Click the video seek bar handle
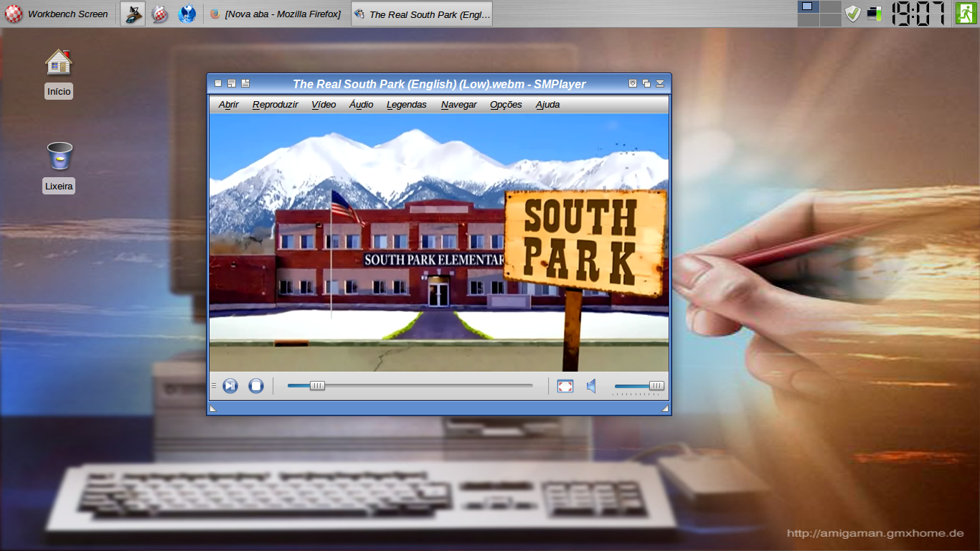This screenshot has height=551, width=980. 317,386
